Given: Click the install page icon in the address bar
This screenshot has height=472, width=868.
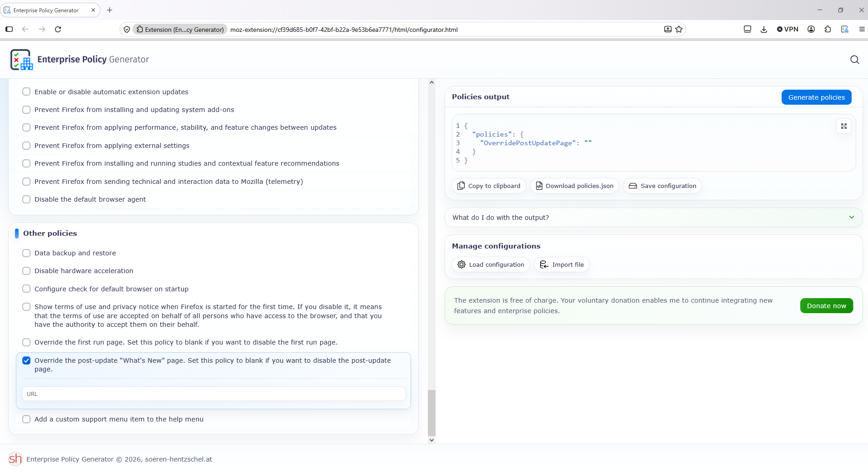Looking at the screenshot, I should [x=667, y=29].
